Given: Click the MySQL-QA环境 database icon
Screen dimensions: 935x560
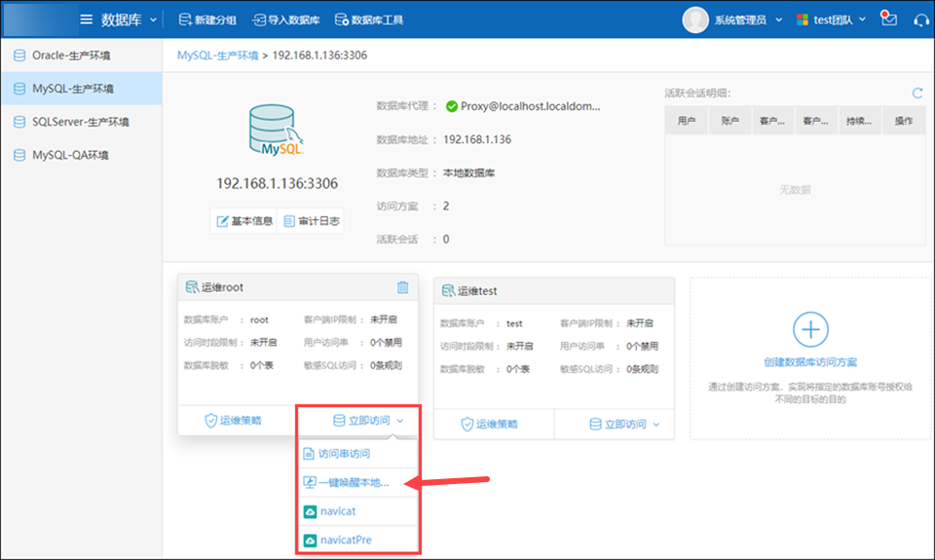Looking at the screenshot, I should coord(19,155).
